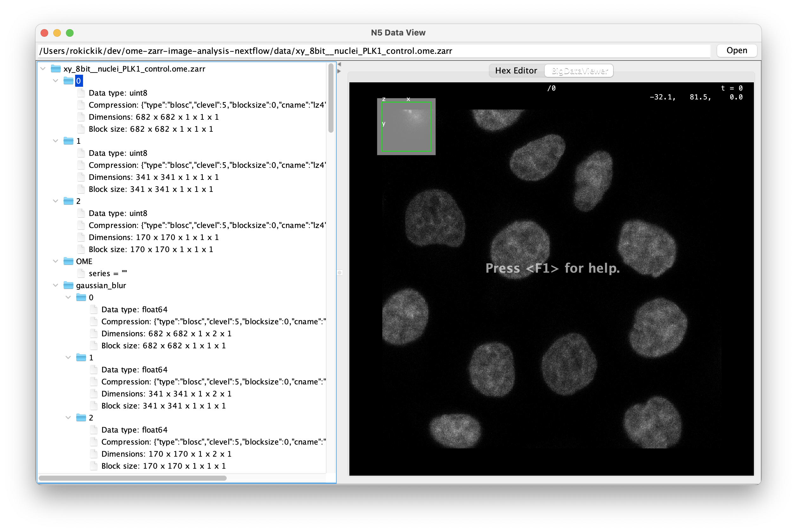Collapse the gaussian_blur group chevron
This screenshot has width=797, height=532.
click(56, 285)
